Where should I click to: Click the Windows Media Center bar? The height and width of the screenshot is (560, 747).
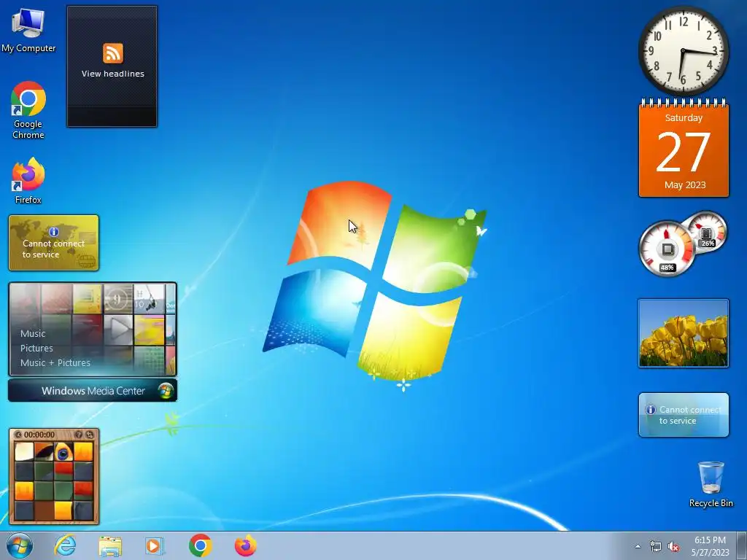pos(93,391)
